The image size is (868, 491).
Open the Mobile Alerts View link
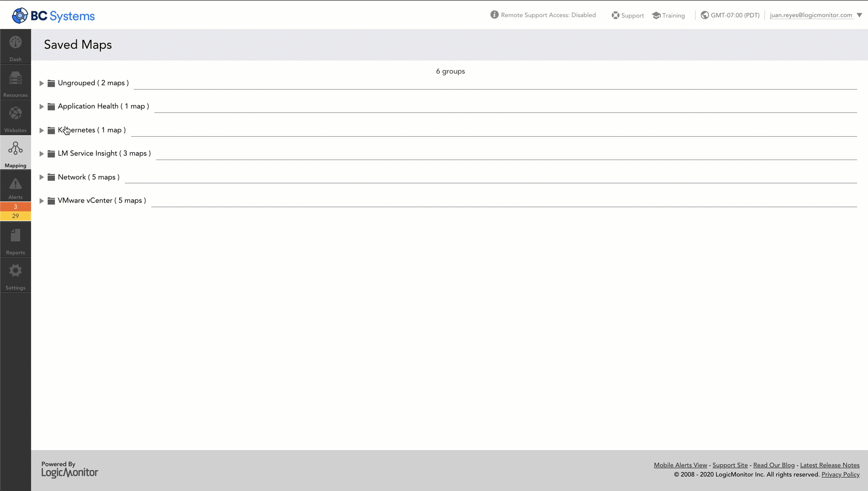pyautogui.click(x=680, y=465)
